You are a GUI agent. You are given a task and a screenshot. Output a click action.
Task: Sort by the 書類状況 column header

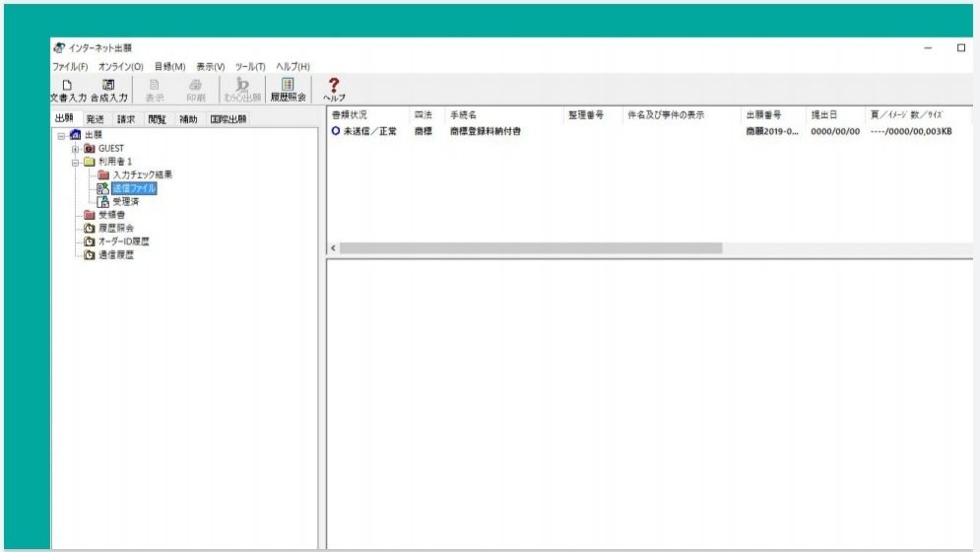350,115
